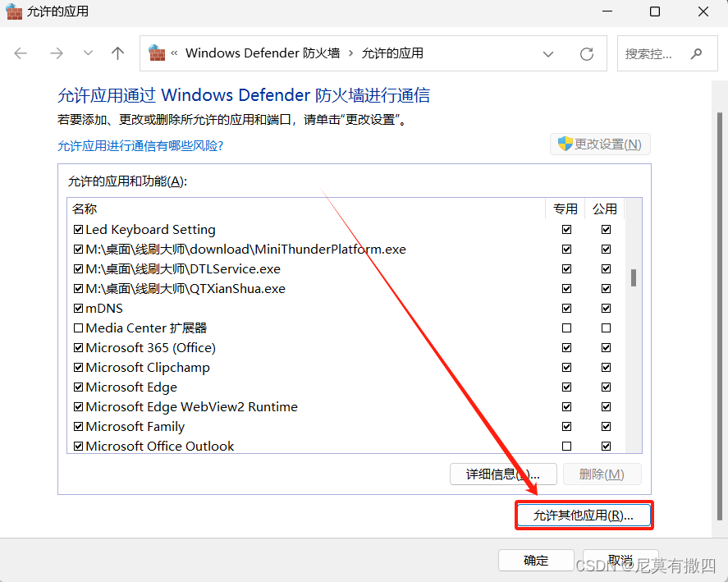
Task: Expand the address bar history dropdown
Action: (548, 54)
